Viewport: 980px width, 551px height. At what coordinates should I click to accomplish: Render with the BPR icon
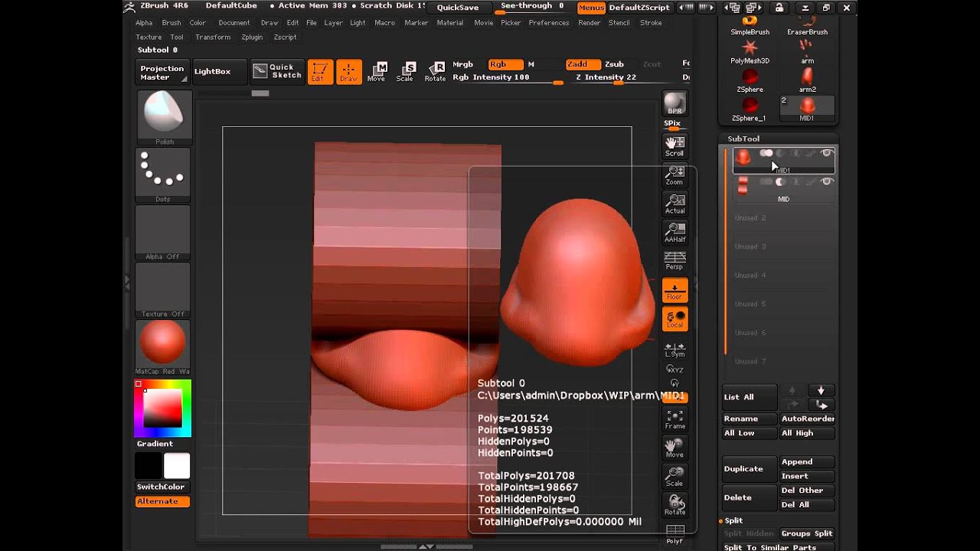click(675, 103)
